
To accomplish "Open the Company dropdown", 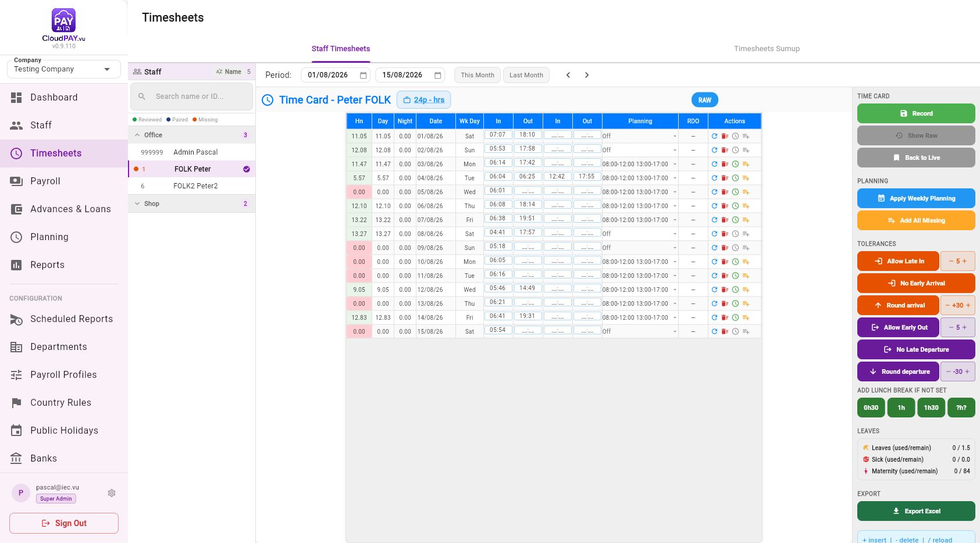I will tap(64, 69).
